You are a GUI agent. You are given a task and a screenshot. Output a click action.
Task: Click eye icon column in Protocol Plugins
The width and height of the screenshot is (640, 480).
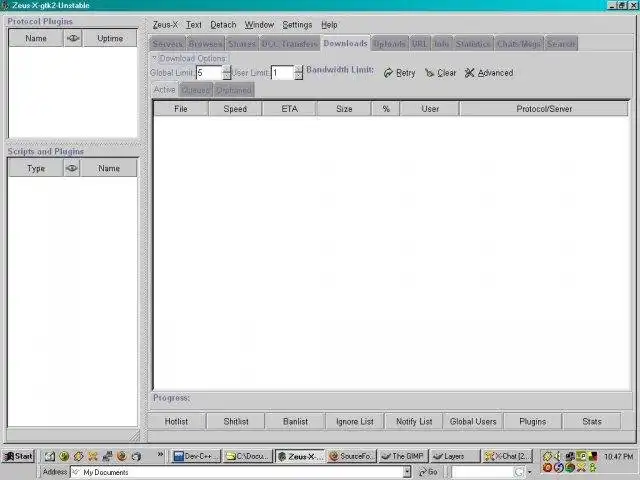(x=73, y=38)
